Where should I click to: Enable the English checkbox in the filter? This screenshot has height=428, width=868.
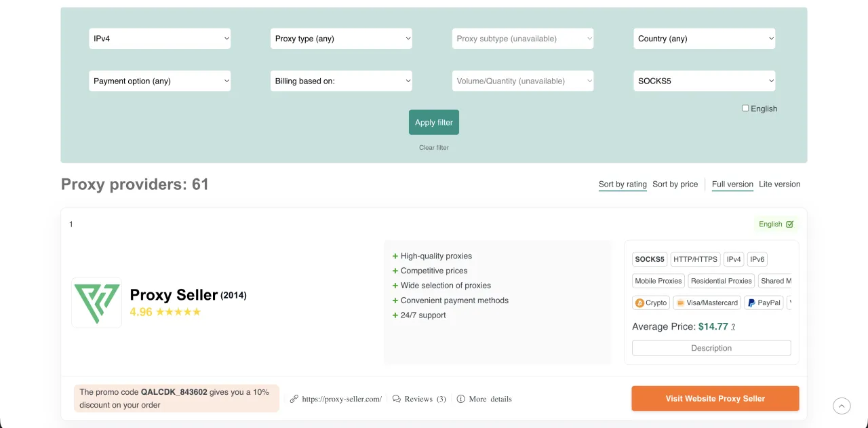[745, 108]
